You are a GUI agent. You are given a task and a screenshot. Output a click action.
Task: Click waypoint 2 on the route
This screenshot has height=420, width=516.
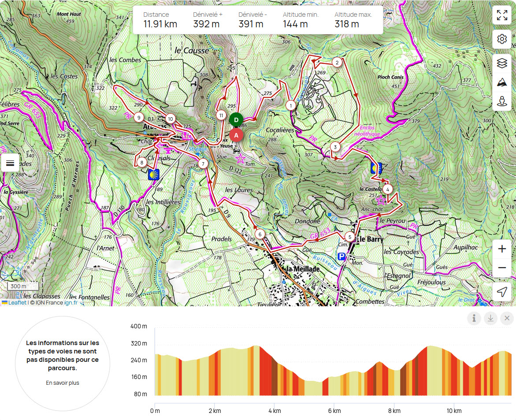tap(337, 62)
